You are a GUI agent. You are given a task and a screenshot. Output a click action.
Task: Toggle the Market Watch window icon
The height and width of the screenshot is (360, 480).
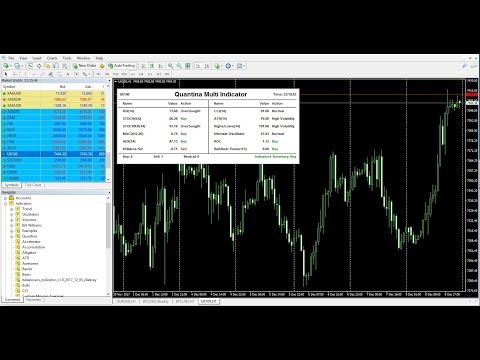(x=30, y=66)
